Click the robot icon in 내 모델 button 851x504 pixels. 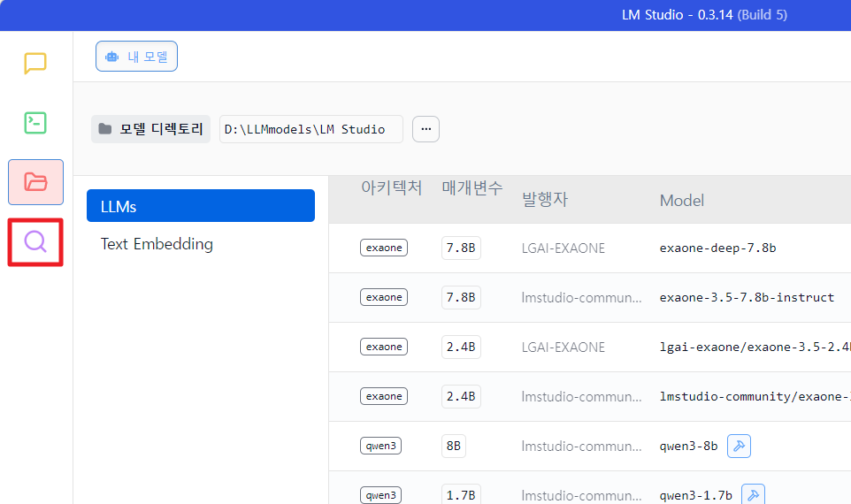coord(111,57)
